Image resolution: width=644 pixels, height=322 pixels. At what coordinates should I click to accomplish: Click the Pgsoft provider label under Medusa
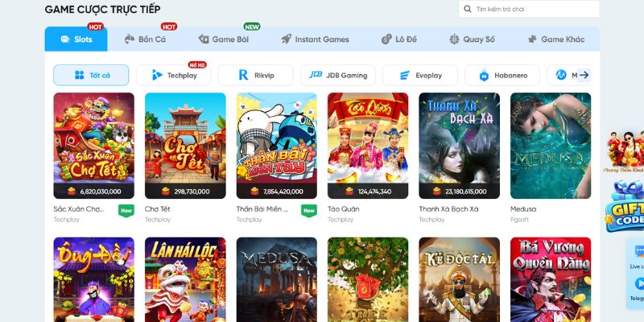tap(519, 220)
